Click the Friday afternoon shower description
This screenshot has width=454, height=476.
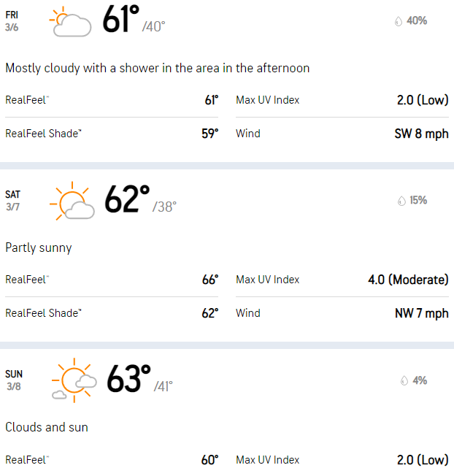[158, 68]
